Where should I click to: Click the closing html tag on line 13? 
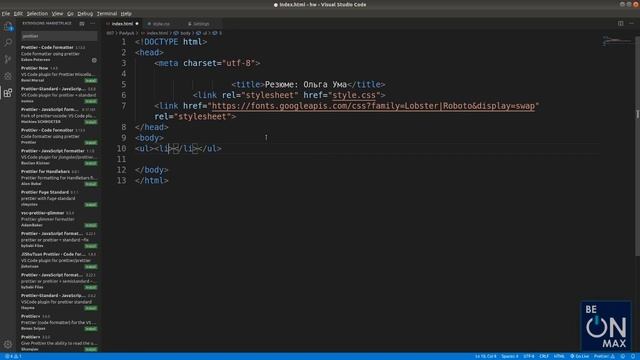coord(152,180)
